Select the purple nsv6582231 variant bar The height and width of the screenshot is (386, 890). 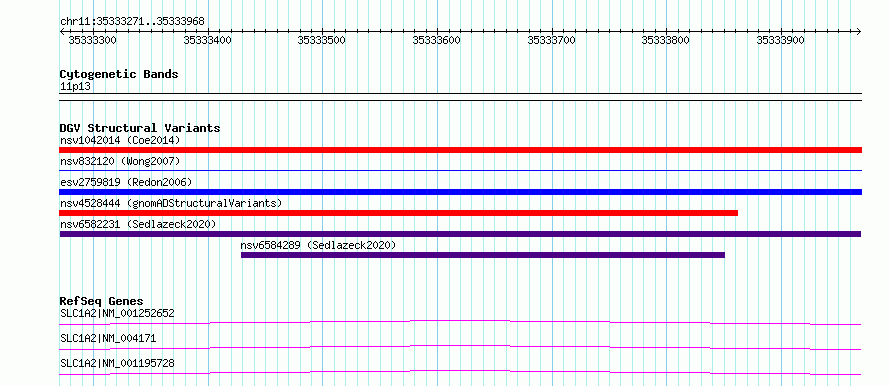(460, 234)
